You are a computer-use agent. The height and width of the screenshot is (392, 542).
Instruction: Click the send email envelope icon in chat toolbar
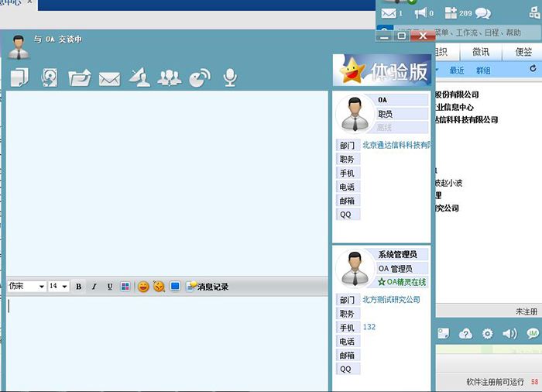[x=109, y=77]
